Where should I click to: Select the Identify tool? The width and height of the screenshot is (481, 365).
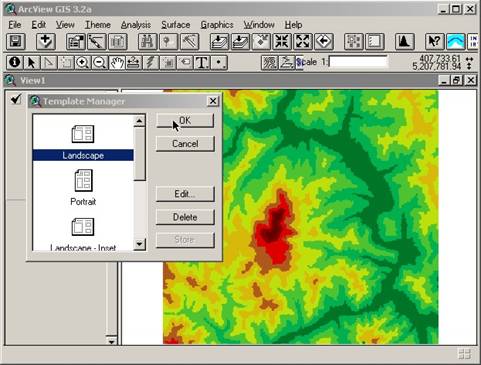15,62
